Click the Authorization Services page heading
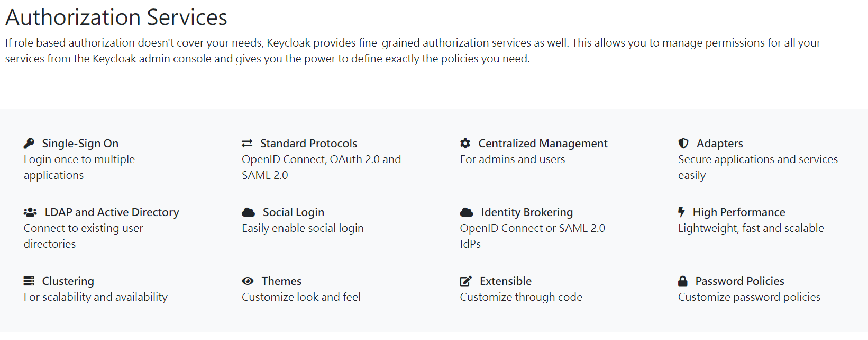This screenshot has width=868, height=340. click(116, 17)
